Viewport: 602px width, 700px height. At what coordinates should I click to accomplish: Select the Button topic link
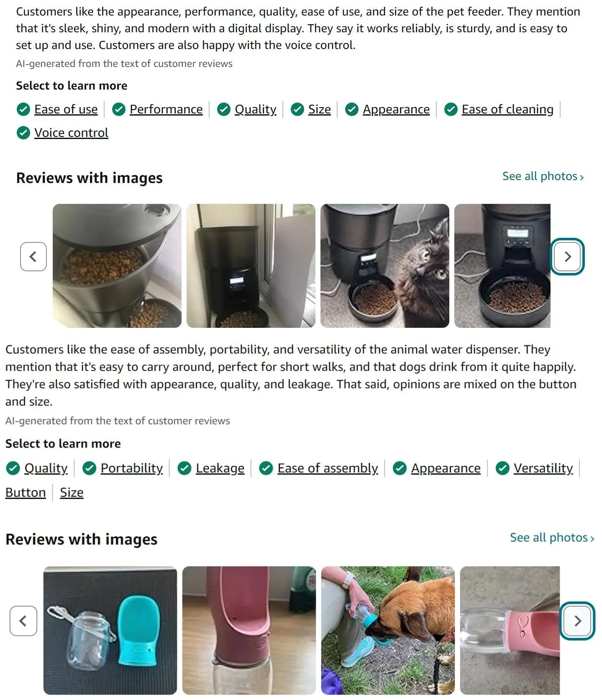click(26, 492)
